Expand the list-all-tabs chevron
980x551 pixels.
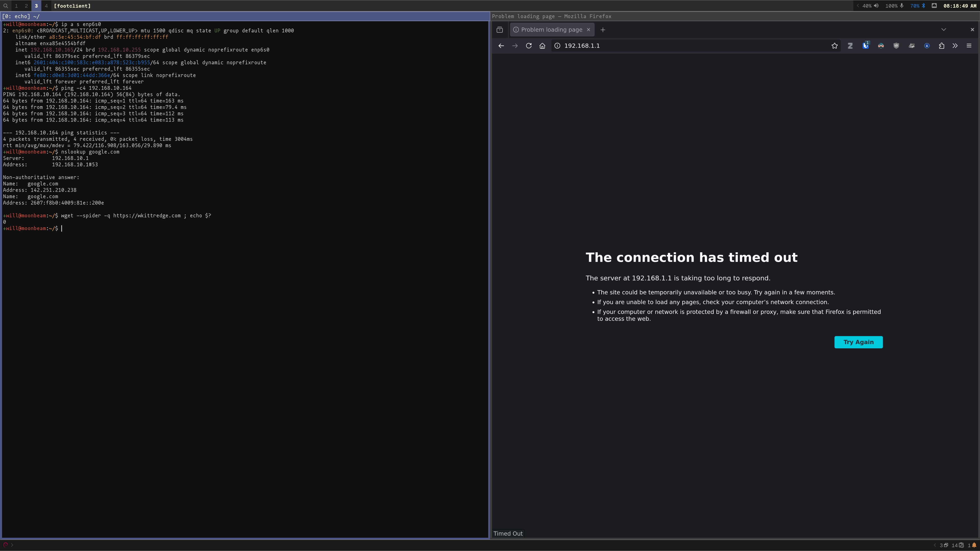(944, 30)
